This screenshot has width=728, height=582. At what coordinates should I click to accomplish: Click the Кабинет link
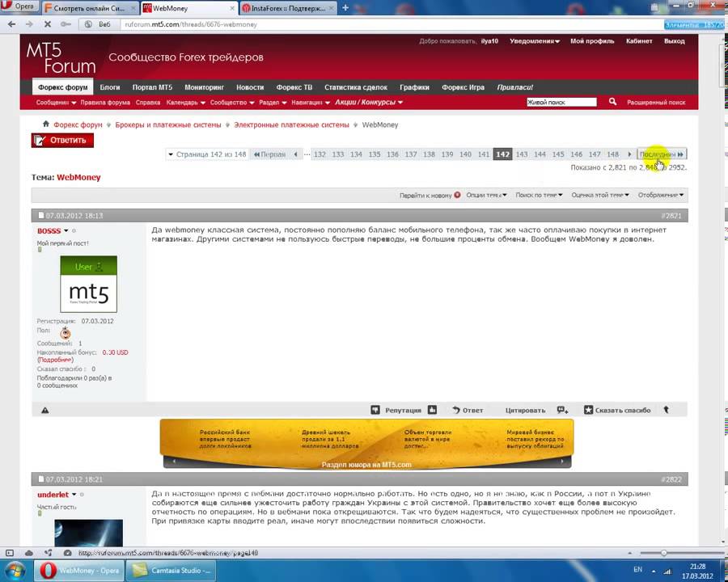coord(639,41)
